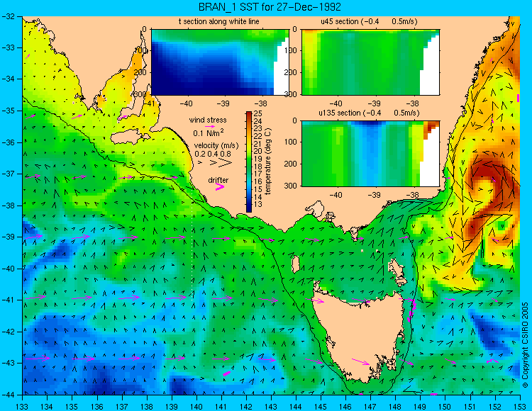Click the 16 tick label on the color bar
This screenshot has height=411, width=532.
(257, 181)
